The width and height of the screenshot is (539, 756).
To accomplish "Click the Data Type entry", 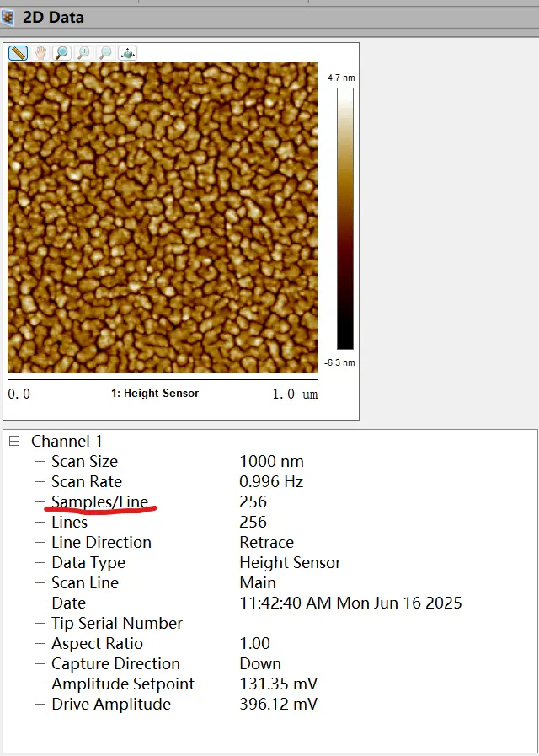I will pyautogui.click(x=88, y=562).
